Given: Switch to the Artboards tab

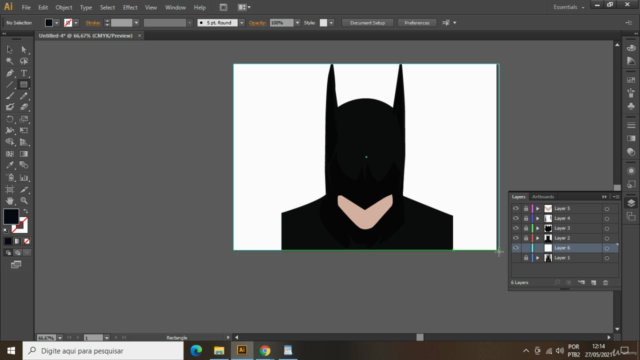Looking at the screenshot, I should pyautogui.click(x=543, y=197).
